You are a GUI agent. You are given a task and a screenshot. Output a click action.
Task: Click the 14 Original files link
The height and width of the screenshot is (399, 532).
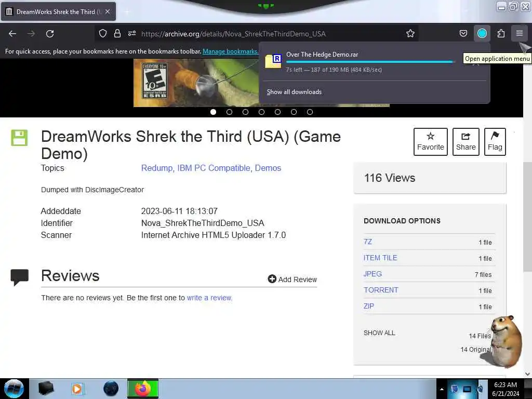(x=476, y=349)
